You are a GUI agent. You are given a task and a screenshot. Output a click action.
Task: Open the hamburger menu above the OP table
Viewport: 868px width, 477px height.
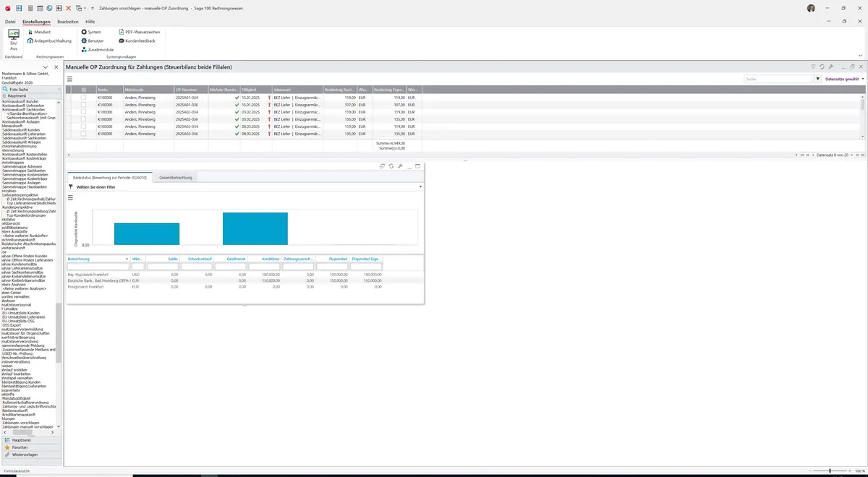pyautogui.click(x=70, y=79)
